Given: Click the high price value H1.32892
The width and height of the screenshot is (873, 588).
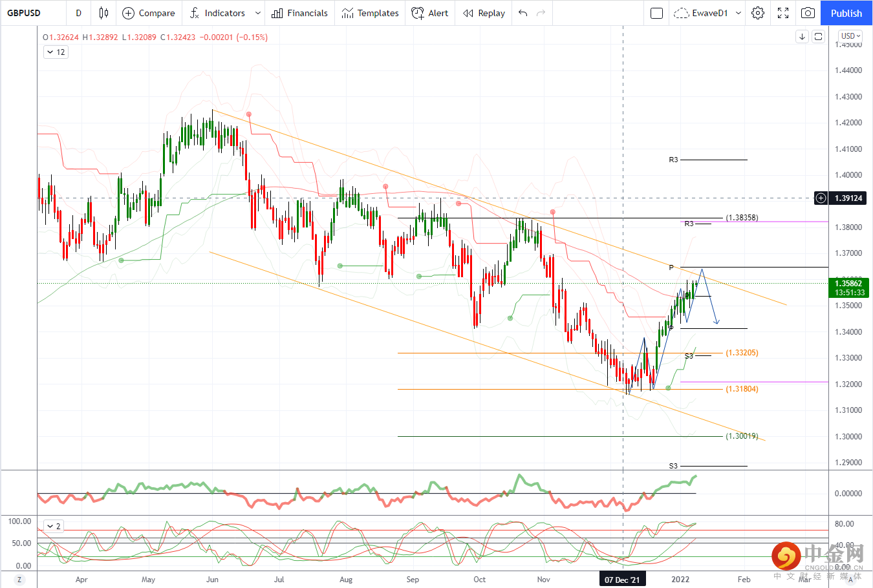Looking at the screenshot, I should point(100,37).
